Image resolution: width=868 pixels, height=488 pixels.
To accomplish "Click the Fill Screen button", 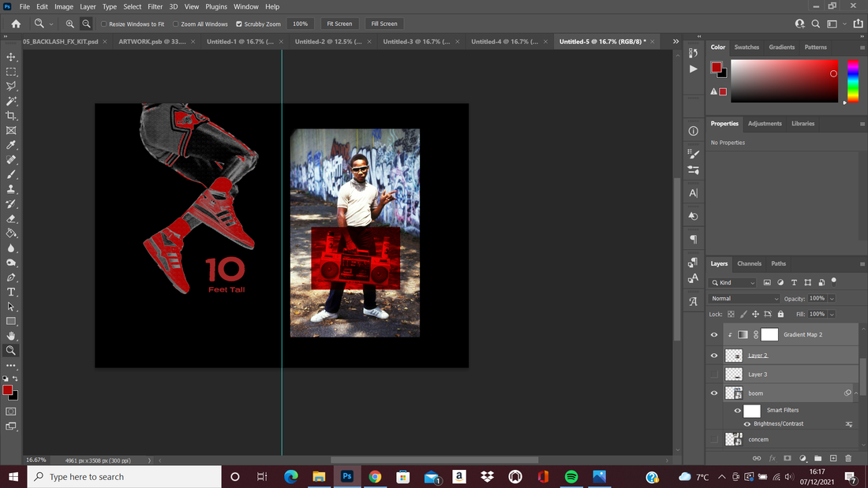I will tap(384, 24).
